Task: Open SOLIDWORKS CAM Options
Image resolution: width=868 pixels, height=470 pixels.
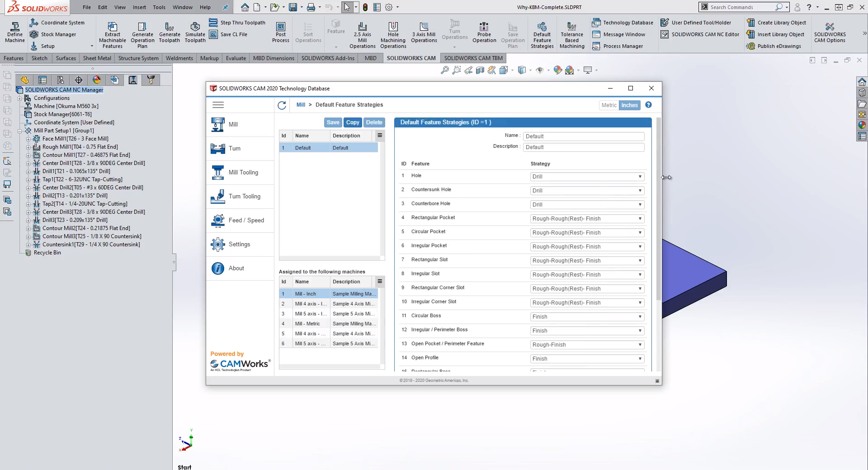Action: 830,33
